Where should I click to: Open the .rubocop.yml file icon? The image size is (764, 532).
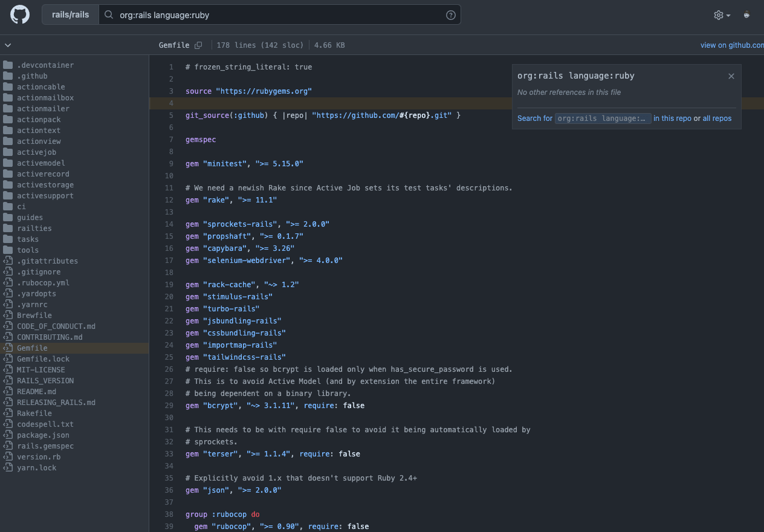[x=8, y=283]
